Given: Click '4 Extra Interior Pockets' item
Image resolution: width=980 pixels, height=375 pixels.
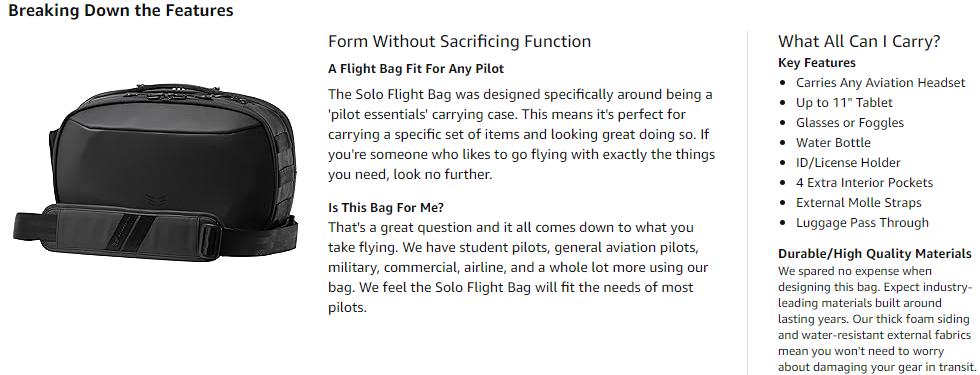Looking at the screenshot, I should point(864,182).
